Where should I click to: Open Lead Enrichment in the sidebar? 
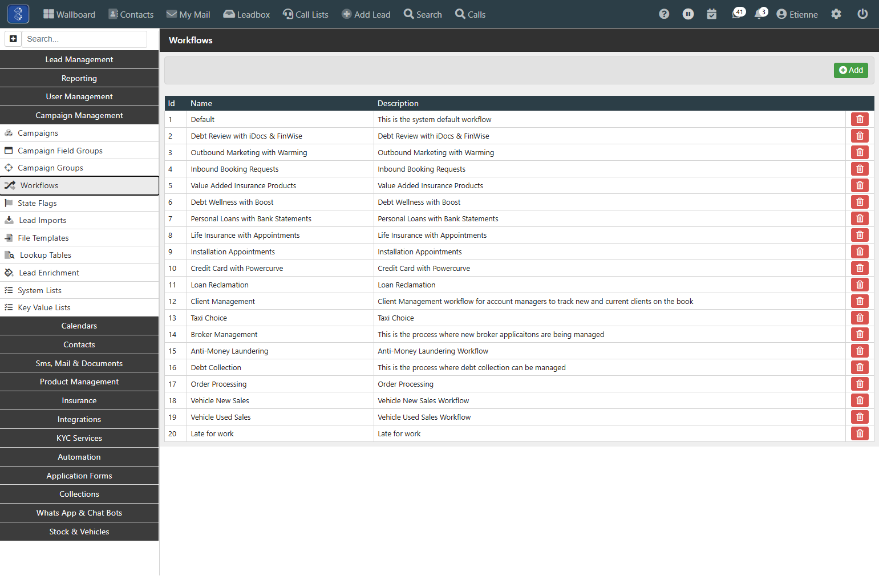[x=79, y=273]
